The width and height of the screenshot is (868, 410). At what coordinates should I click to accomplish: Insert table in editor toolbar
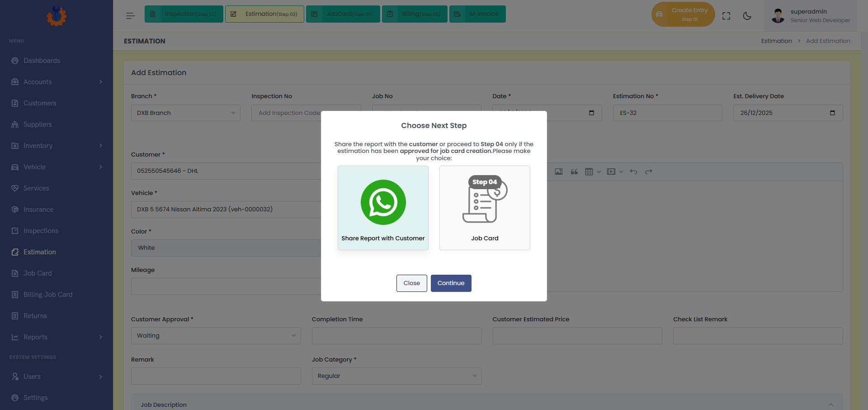(x=589, y=172)
